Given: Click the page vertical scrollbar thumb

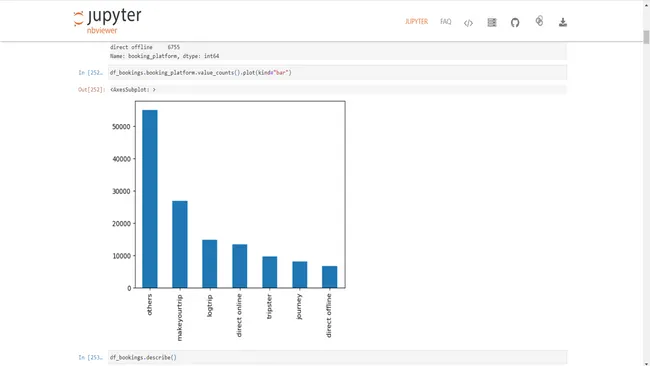Looking at the screenshot, I should [x=646, y=37].
